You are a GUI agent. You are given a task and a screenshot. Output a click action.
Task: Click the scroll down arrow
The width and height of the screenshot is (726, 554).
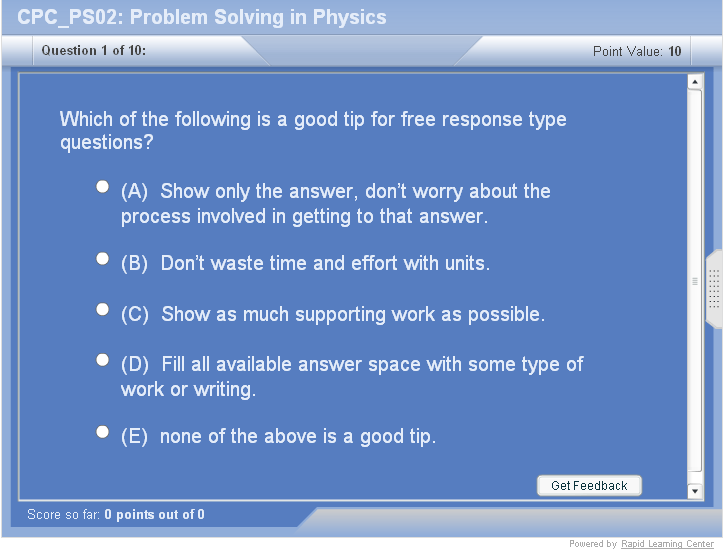[695, 491]
